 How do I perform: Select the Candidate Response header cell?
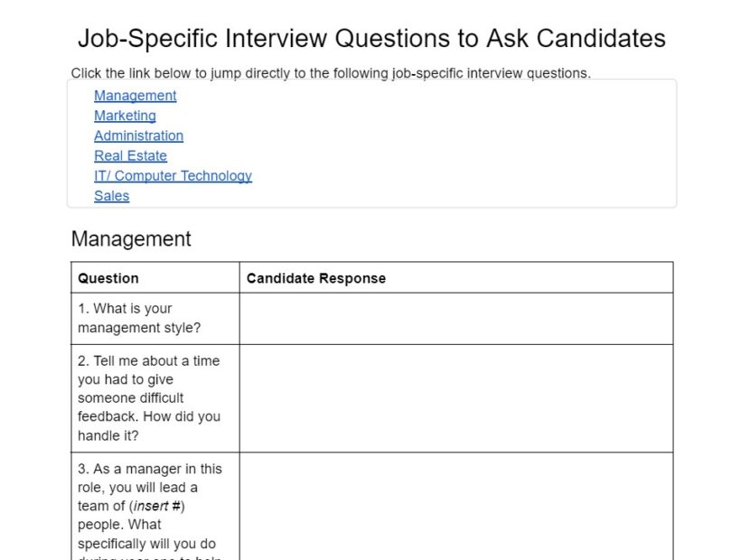click(456, 277)
